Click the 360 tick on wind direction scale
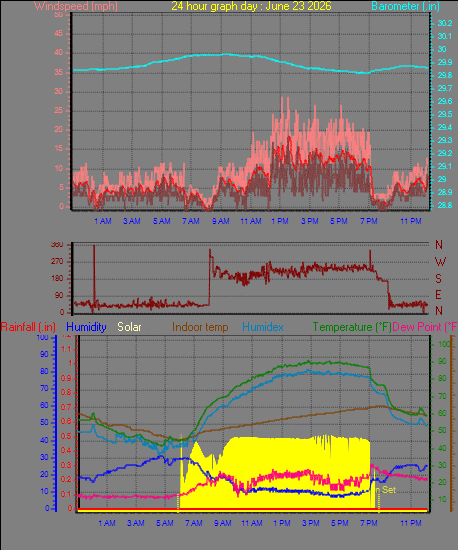The height and width of the screenshot is (550, 458). point(57,244)
